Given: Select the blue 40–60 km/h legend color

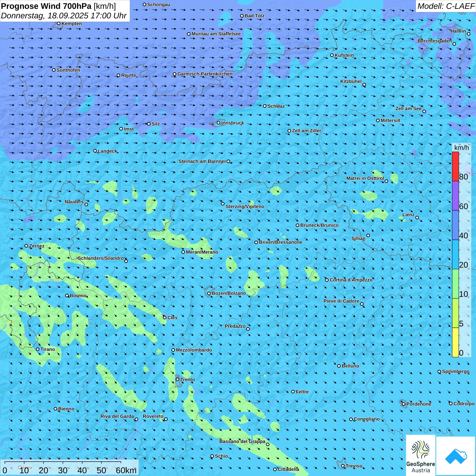Looking at the screenshot, I should click(x=455, y=225).
